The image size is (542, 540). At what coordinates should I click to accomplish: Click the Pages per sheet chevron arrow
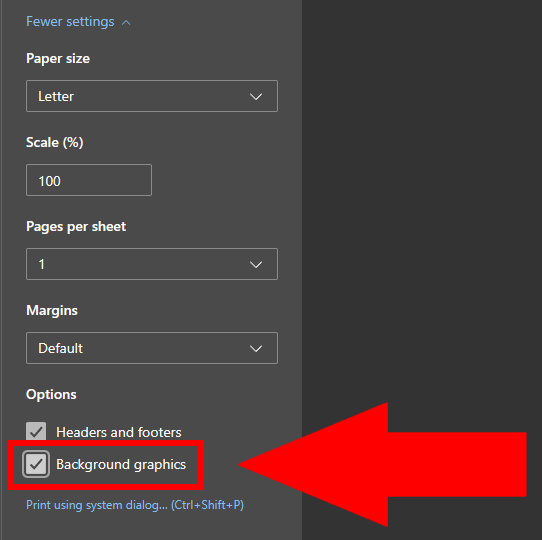pyautogui.click(x=256, y=264)
